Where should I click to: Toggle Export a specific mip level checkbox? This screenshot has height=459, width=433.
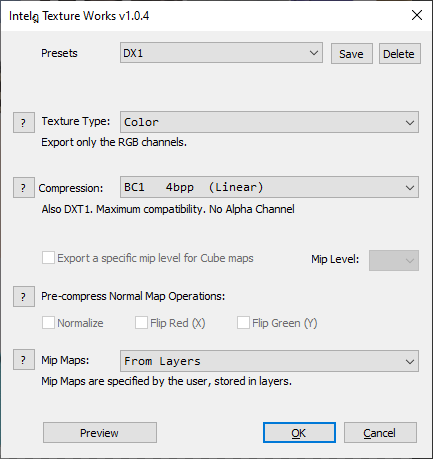coord(48,258)
